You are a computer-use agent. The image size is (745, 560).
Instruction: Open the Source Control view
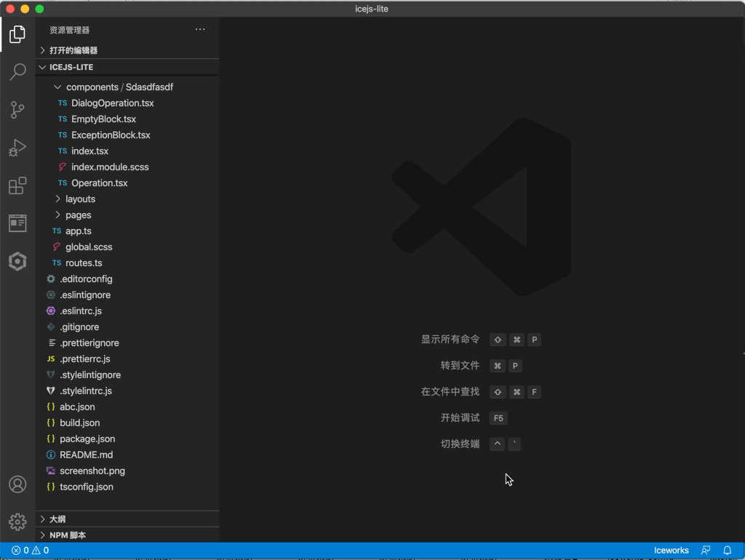(x=17, y=110)
